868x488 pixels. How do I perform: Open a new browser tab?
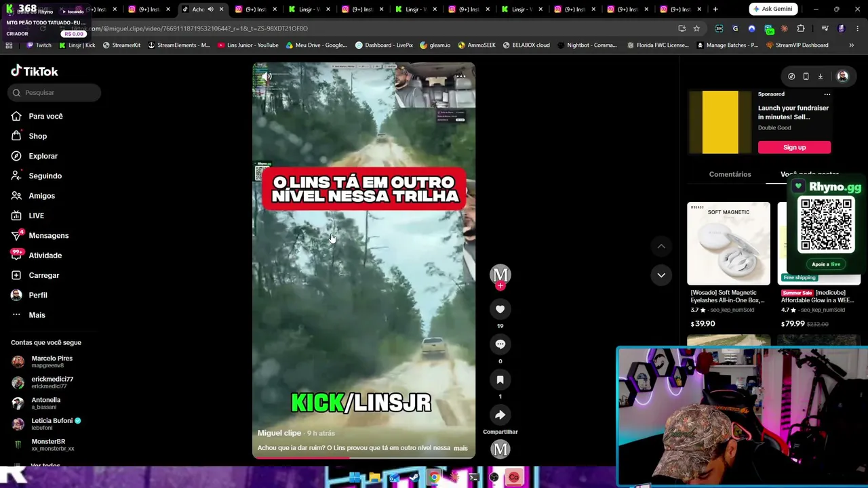tap(715, 9)
